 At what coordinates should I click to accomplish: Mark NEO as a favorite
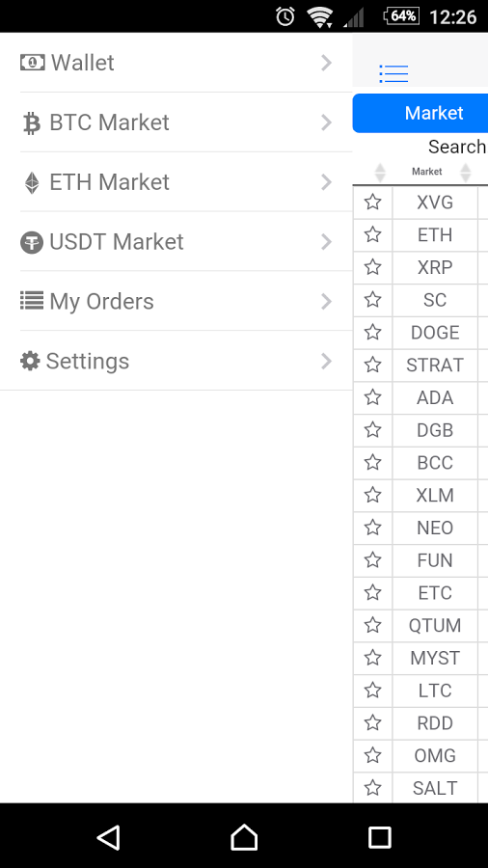tap(373, 528)
